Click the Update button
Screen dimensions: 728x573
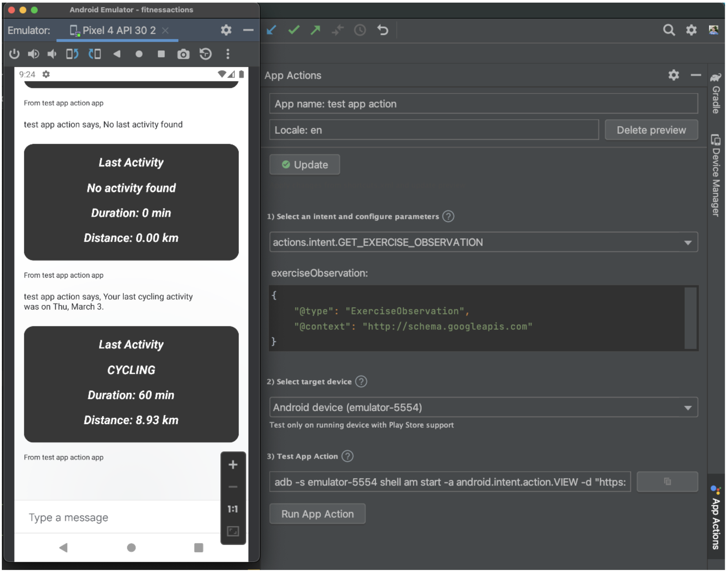[x=306, y=164]
